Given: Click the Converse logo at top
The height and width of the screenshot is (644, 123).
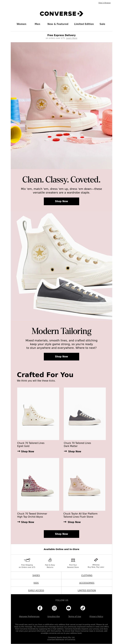Looking at the screenshot, I should point(61,14).
